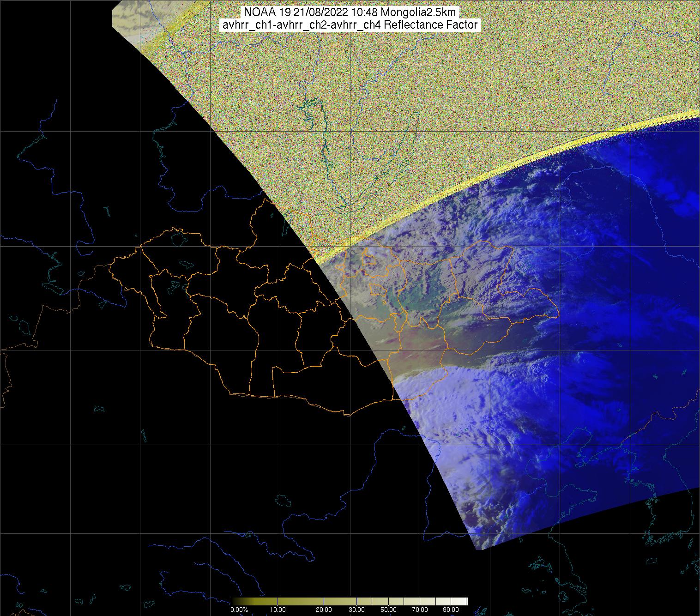Click the 50.00 tick label on colorbar
The height and width of the screenshot is (616, 700).
tap(388, 610)
